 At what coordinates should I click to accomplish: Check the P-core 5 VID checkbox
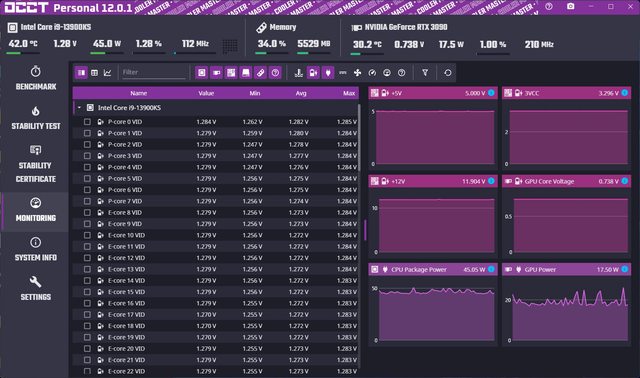87,178
